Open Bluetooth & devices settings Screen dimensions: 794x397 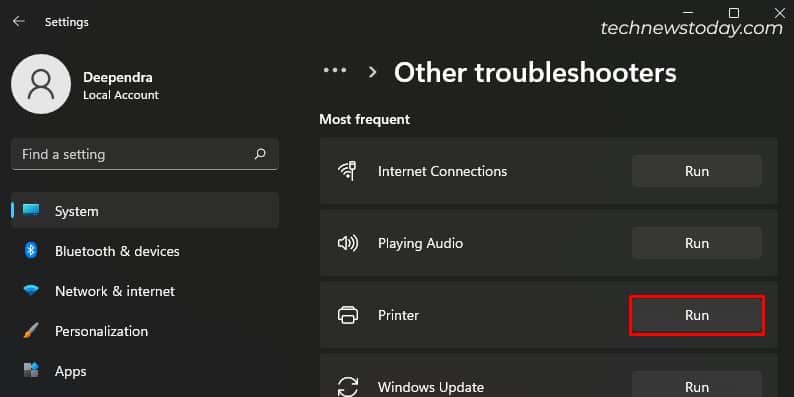click(x=145, y=251)
